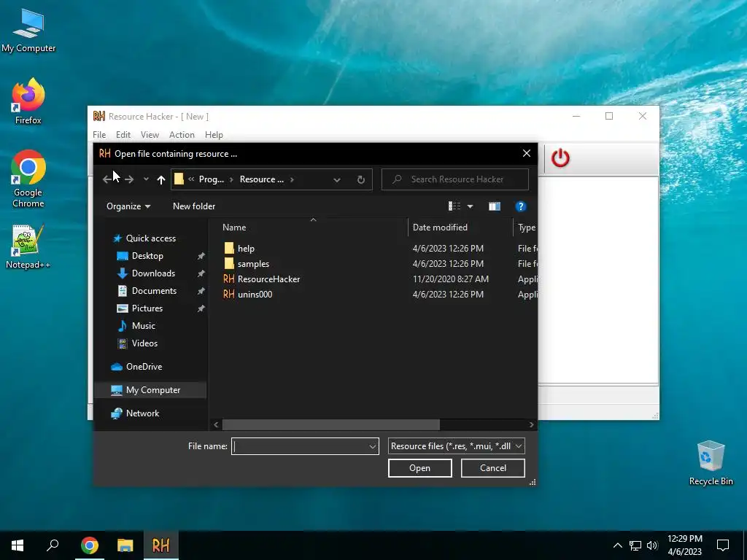Select the unins000 application file
This screenshot has width=747, height=560.
pos(255,295)
